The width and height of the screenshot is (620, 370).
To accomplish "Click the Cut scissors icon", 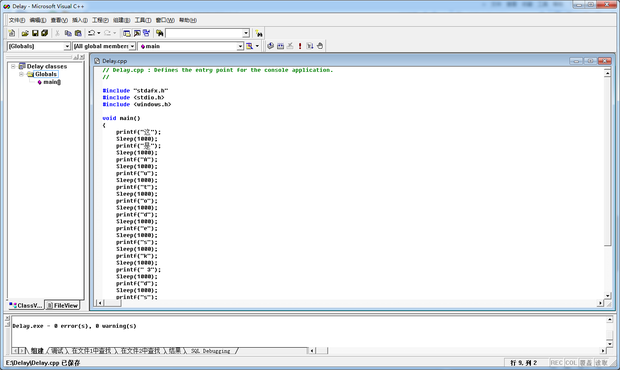I will pos(57,33).
